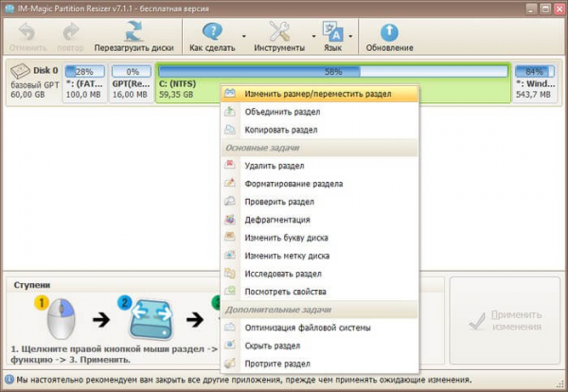Viewport: 568px width, 392px height.
Task: Click folder icon beside Исследовать раздел
Action: click(230, 273)
